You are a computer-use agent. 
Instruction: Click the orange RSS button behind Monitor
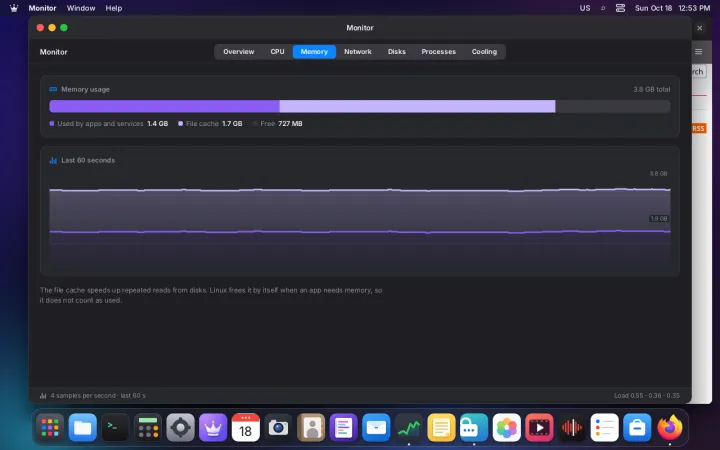coord(698,128)
